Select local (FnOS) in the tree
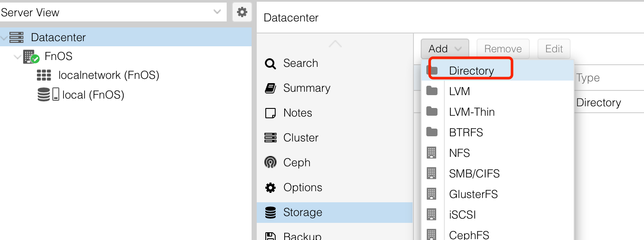Image resolution: width=644 pixels, height=240 pixels. click(x=93, y=94)
